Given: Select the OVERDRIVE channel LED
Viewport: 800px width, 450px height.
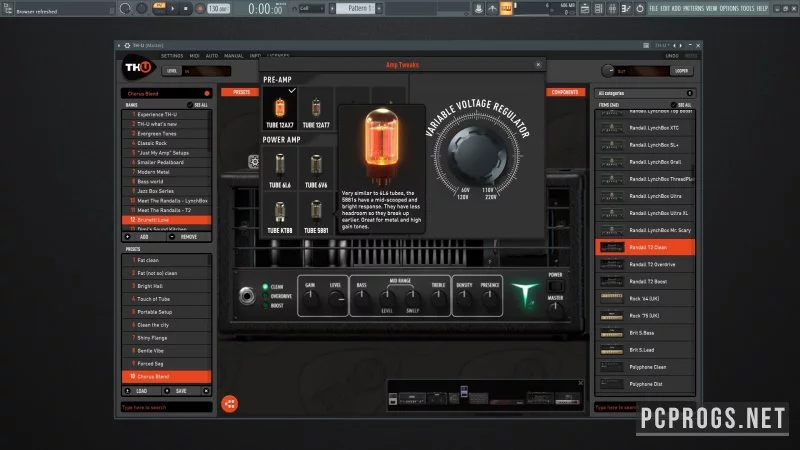Looking at the screenshot, I should (x=265, y=296).
